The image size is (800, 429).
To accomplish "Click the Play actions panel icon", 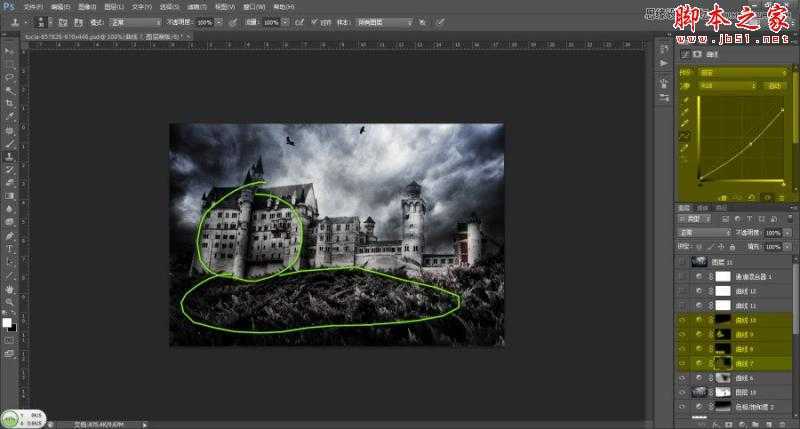I will (x=663, y=63).
